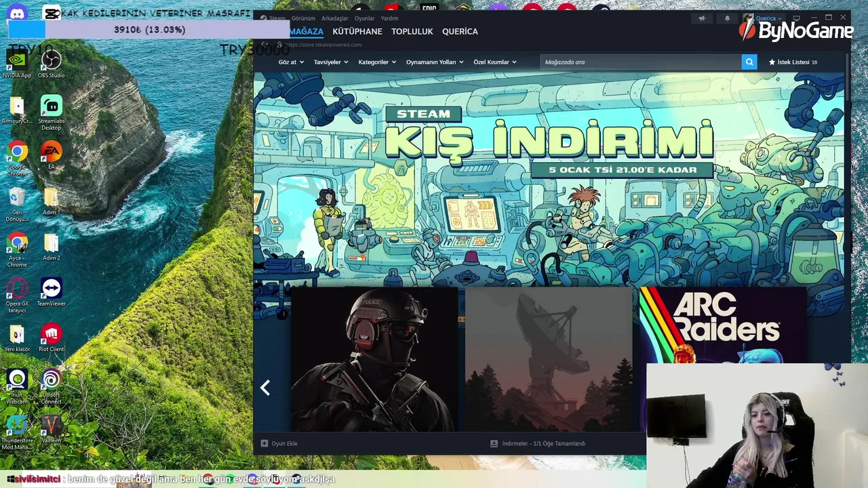Open Google Chrome desktop shortcut
The image size is (868, 488).
17,159
